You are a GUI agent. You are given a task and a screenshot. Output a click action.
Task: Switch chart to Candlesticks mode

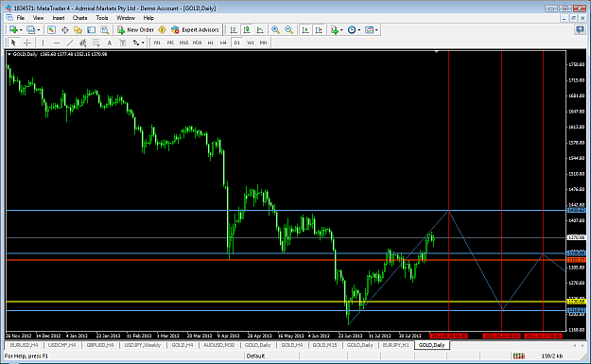[247, 29]
